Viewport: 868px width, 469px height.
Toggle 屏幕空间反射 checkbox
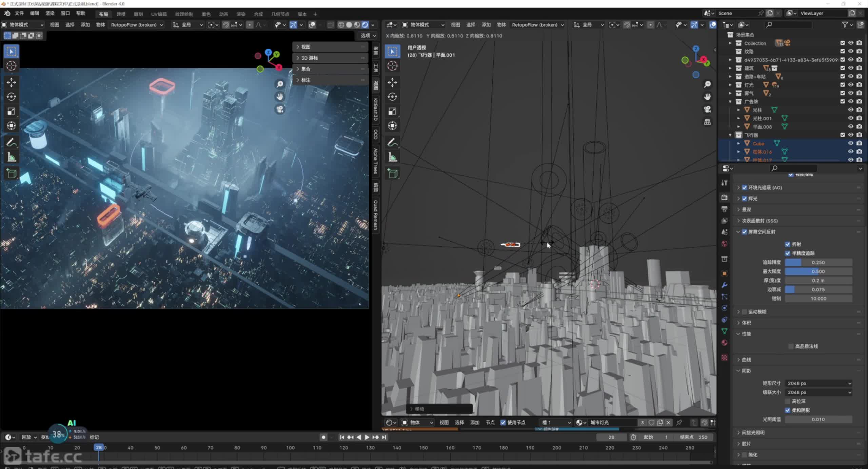coord(745,232)
